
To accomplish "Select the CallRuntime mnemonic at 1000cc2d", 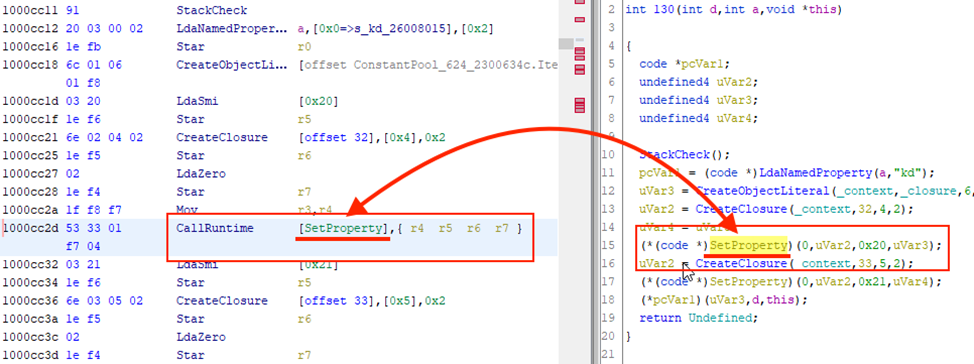I will [x=216, y=228].
